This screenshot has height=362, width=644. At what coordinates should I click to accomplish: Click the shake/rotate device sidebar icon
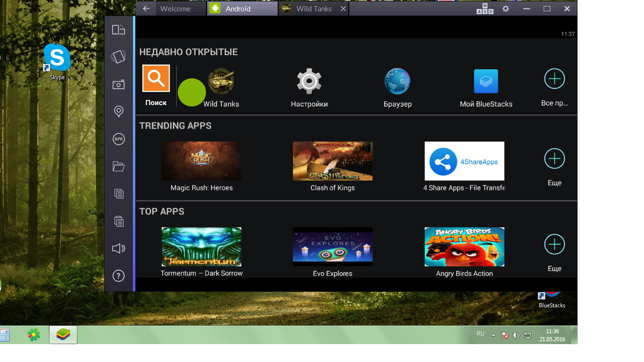pyautogui.click(x=118, y=57)
